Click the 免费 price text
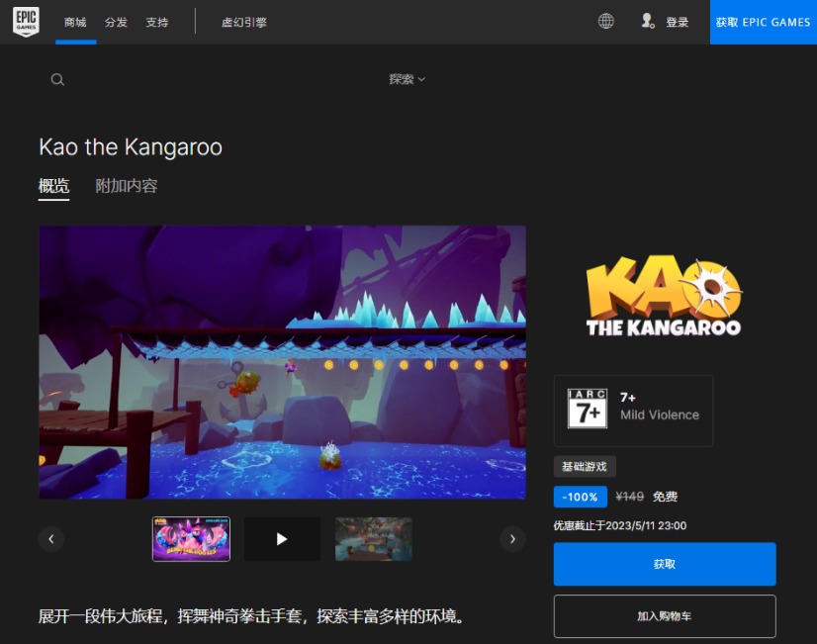The height and width of the screenshot is (644, 817). pos(665,497)
